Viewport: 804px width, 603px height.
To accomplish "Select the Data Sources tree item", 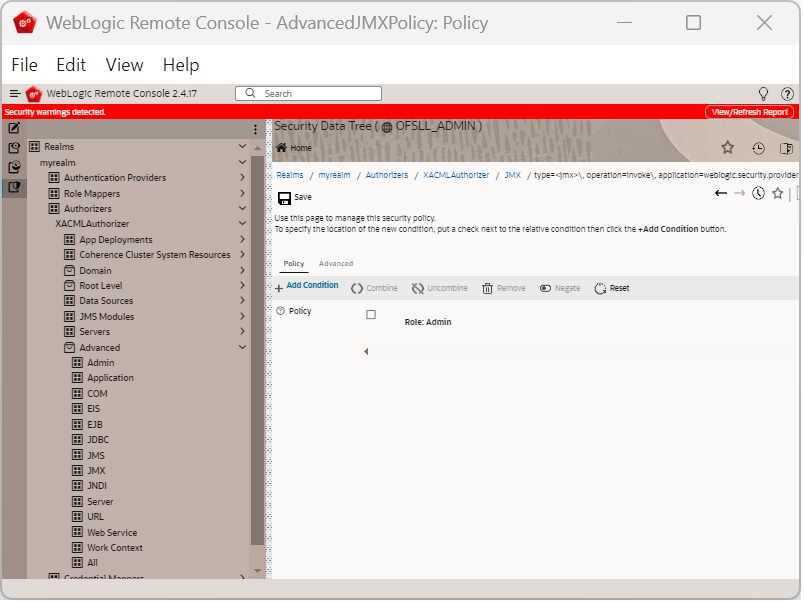I will coord(107,302).
